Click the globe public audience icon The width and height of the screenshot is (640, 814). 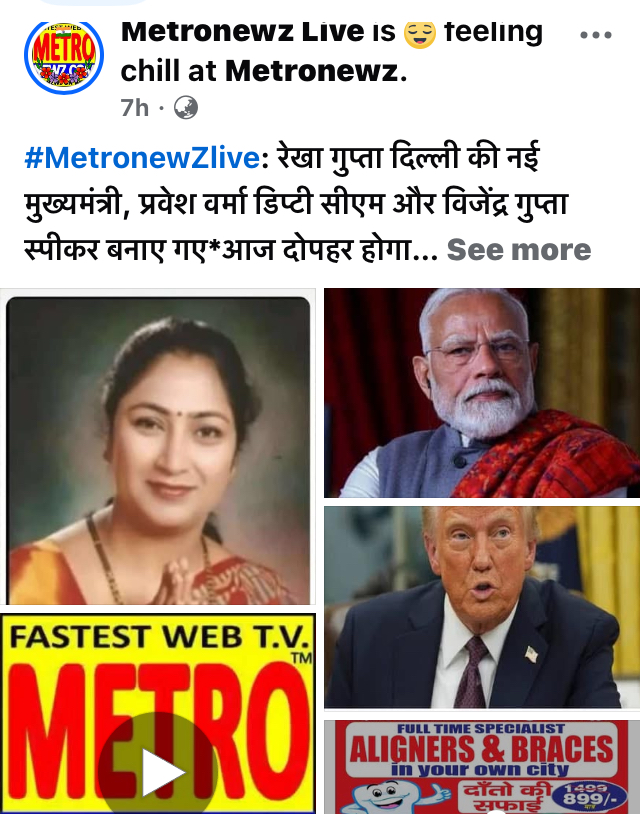pyautogui.click(x=185, y=108)
